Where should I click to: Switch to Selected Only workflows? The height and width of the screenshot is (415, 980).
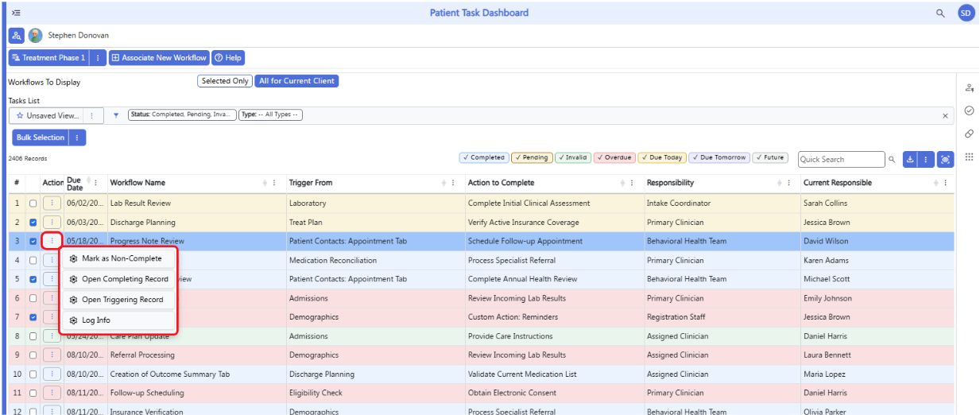[225, 81]
